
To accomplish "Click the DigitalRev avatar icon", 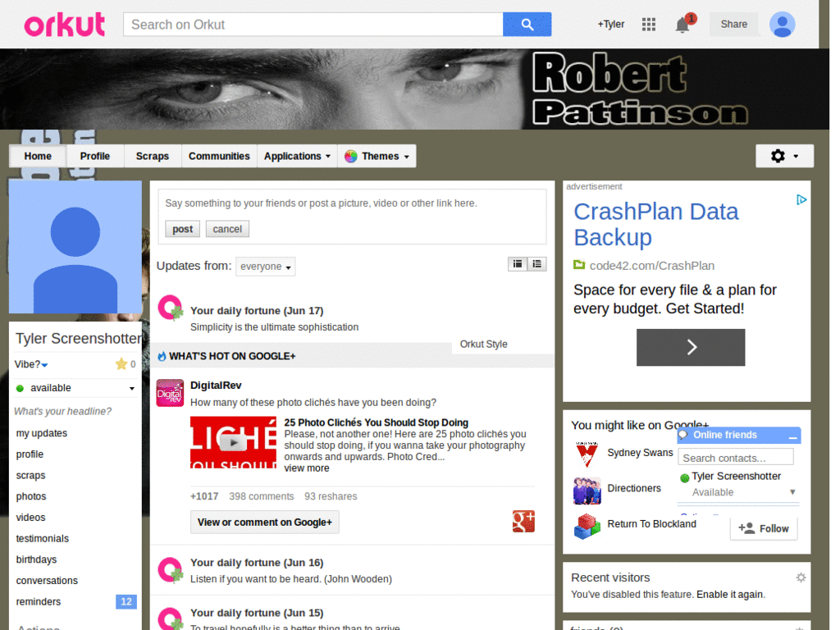I will click(170, 393).
